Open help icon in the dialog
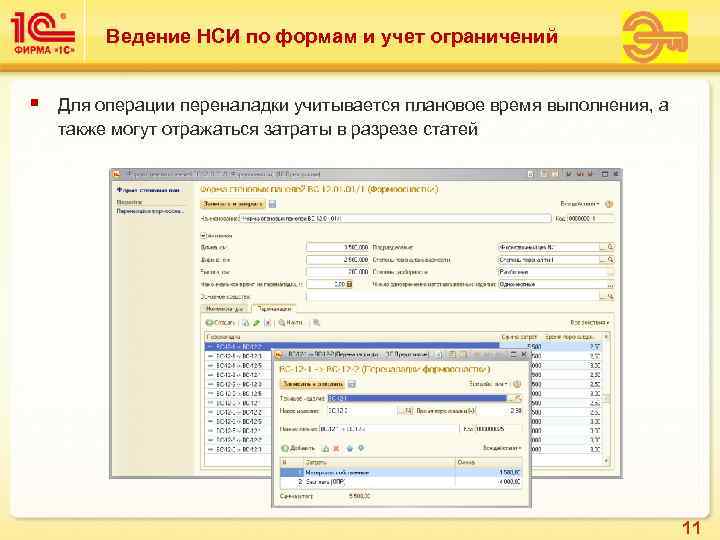 coord(517,384)
